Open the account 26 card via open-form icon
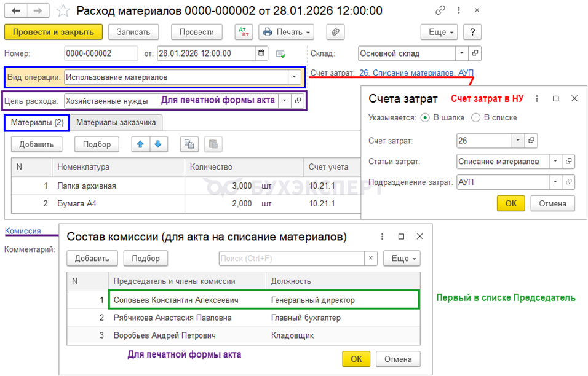Image resolution: width=588 pixels, height=376 pixels. (x=531, y=141)
